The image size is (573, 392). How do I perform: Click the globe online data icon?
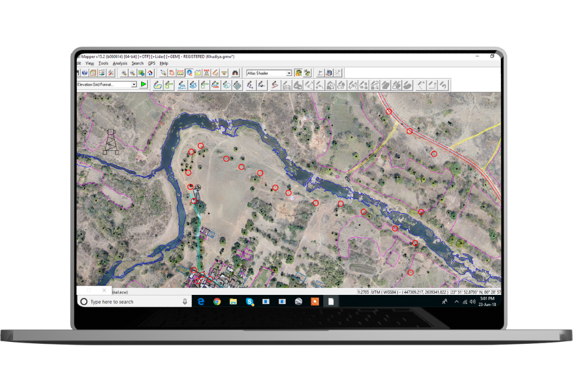85,73
